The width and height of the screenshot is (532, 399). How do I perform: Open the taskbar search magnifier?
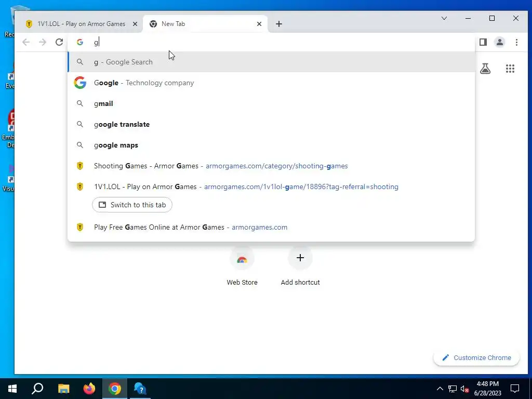point(37,389)
